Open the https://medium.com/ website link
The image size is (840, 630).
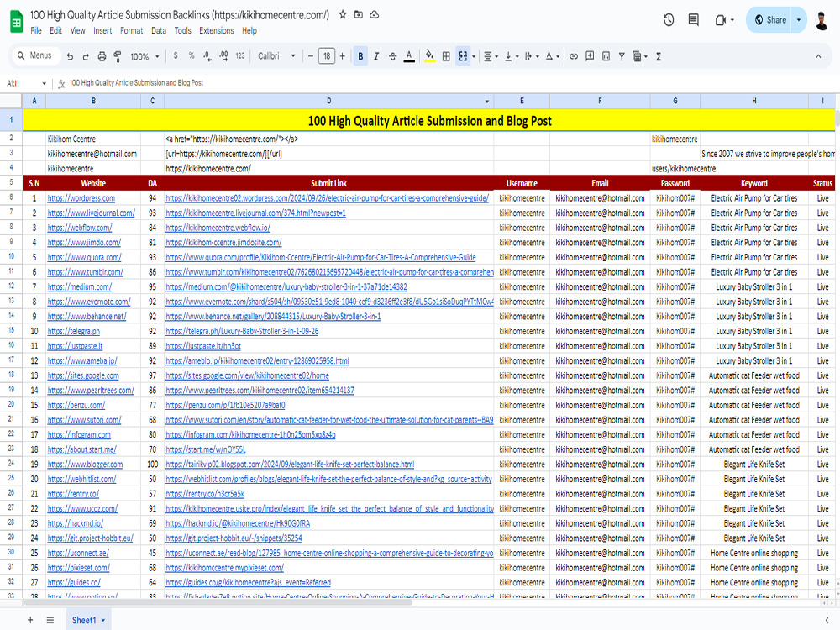coord(79,287)
